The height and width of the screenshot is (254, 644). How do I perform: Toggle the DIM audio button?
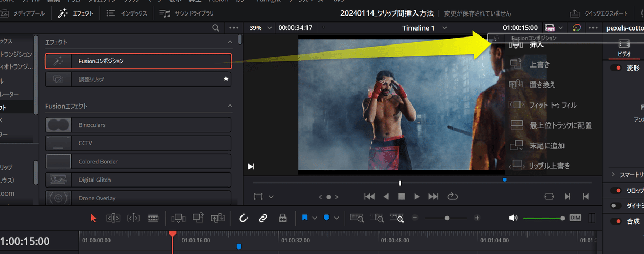pyautogui.click(x=575, y=218)
